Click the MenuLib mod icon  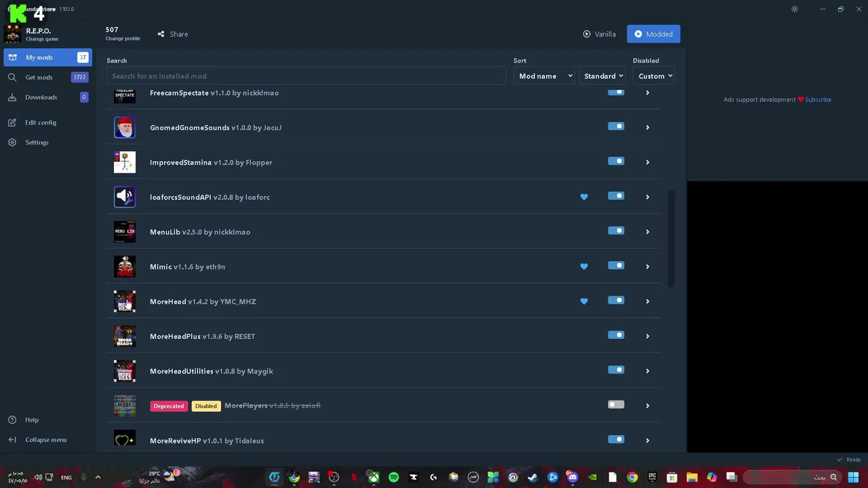(x=125, y=232)
